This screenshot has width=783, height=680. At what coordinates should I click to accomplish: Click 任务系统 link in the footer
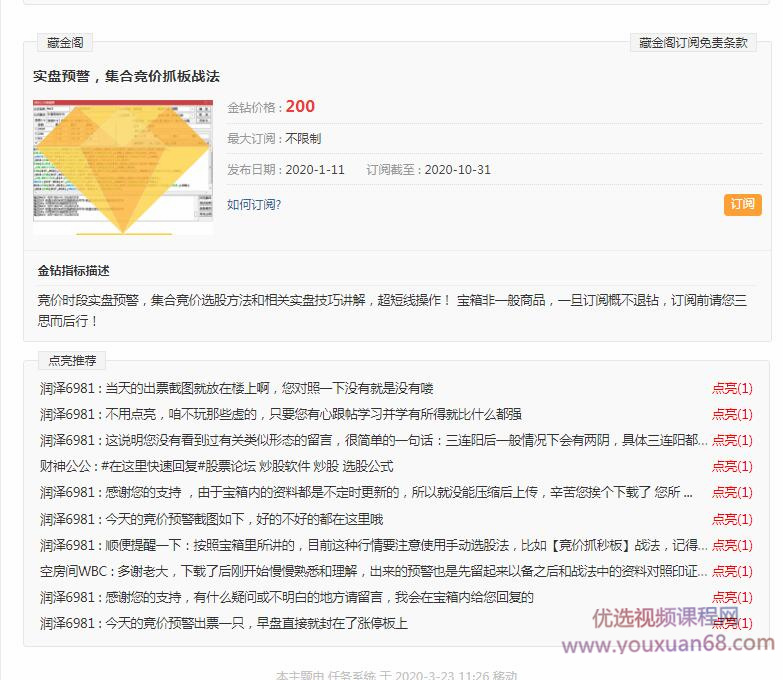(x=352, y=675)
